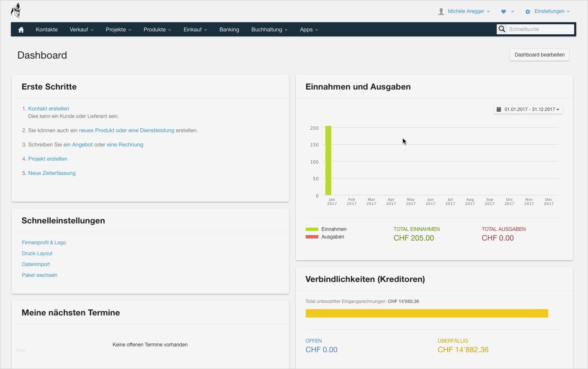Expand the Buchhaltung menu

[x=269, y=30]
